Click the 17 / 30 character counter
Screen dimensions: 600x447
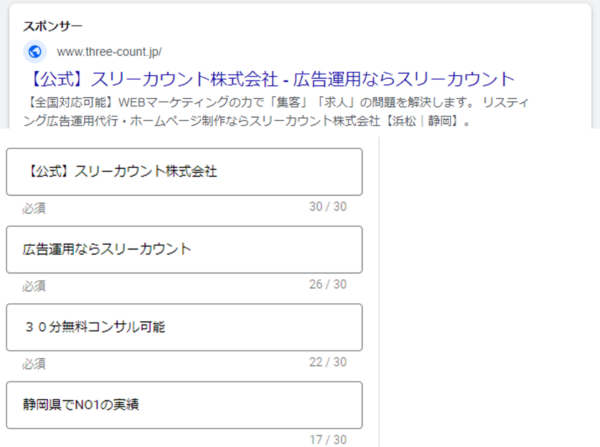point(328,439)
